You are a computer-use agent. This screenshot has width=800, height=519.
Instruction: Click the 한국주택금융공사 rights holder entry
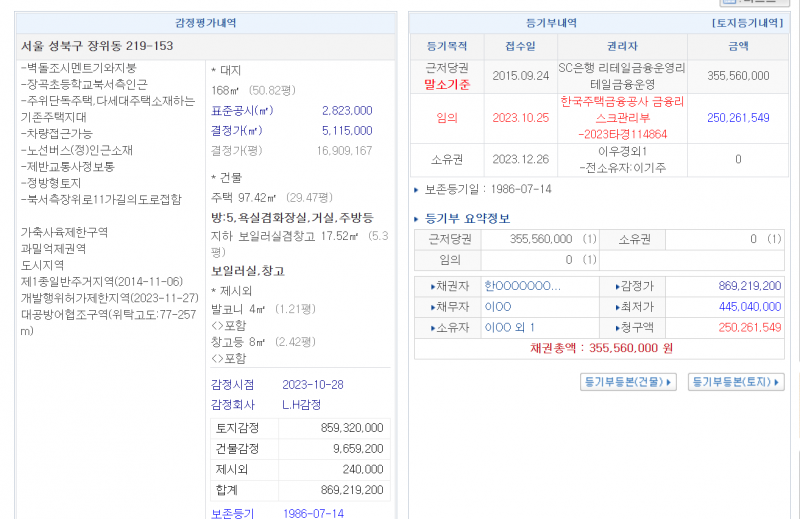621,102
